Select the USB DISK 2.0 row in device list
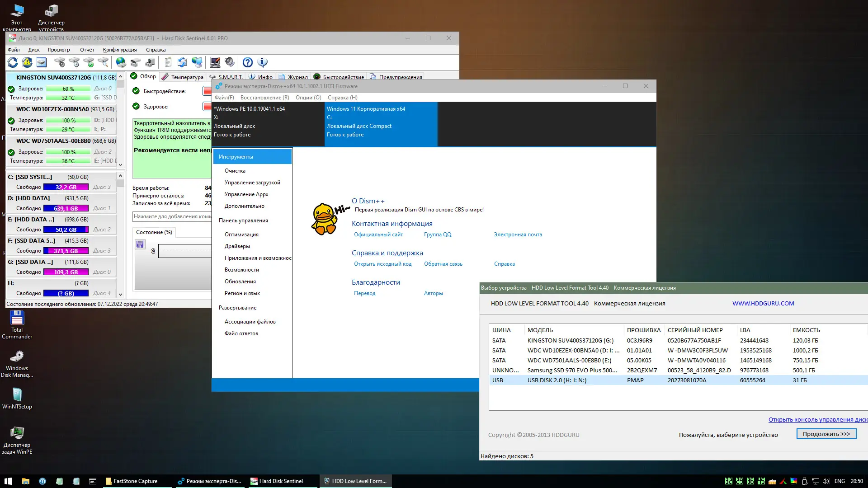This screenshot has height=488, width=868. pos(588,380)
